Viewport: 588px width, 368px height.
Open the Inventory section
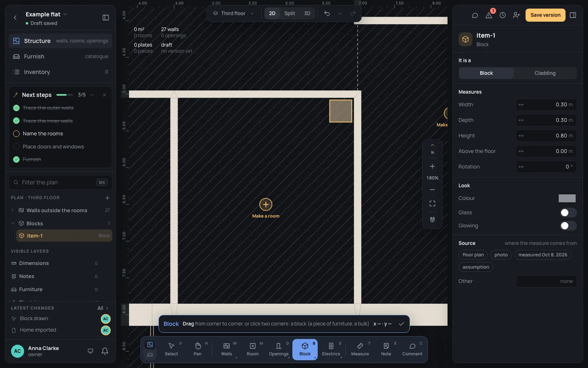[60, 72]
